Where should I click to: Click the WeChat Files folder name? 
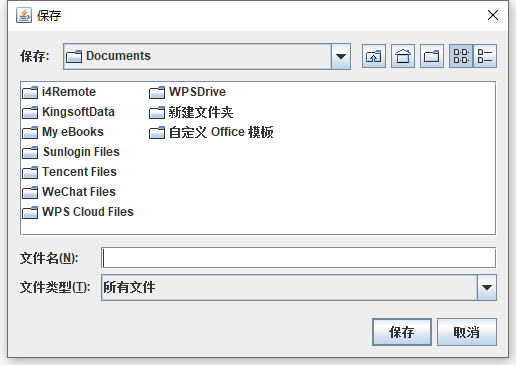pos(79,192)
